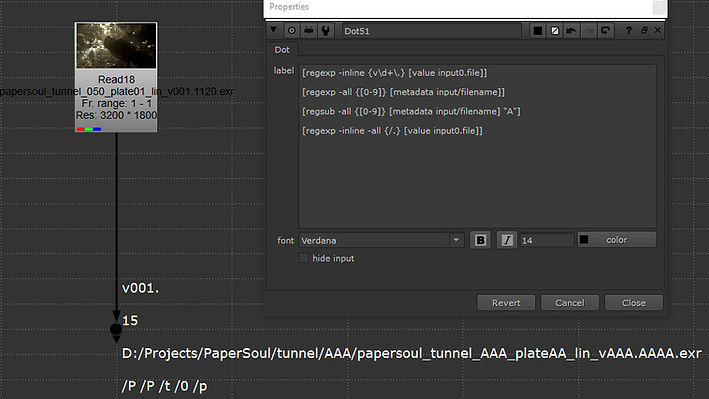This screenshot has width=709, height=399.
Task: Click the "/P /P /t /0 /p" label text
Action: click(x=165, y=386)
